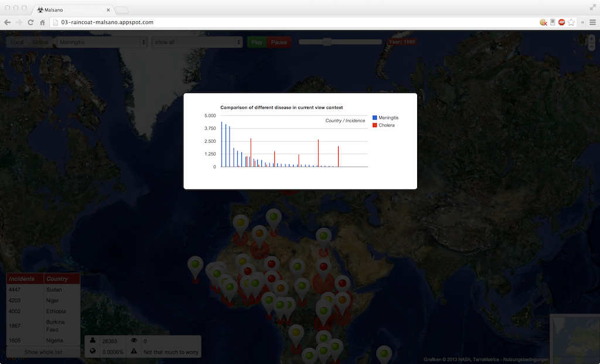Image resolution: width=600 pixels, height=364 pixels.
Task: Click the browser forward arrow
Action: 19,22
